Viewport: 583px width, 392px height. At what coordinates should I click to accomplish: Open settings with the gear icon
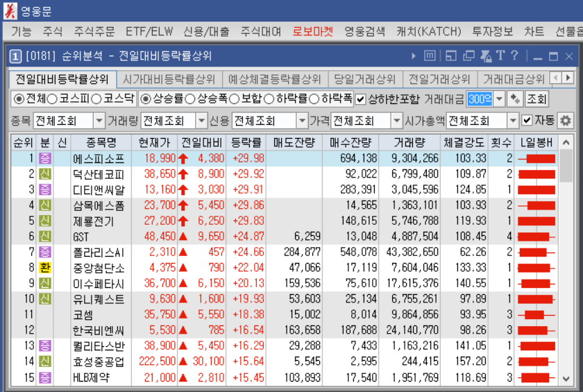[566, 121]
